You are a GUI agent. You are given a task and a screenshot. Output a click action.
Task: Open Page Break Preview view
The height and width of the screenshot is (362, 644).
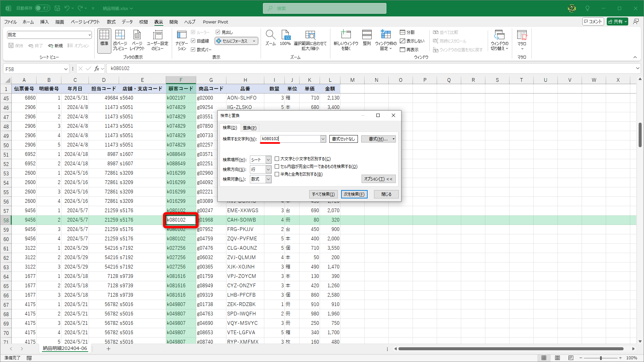120,35
